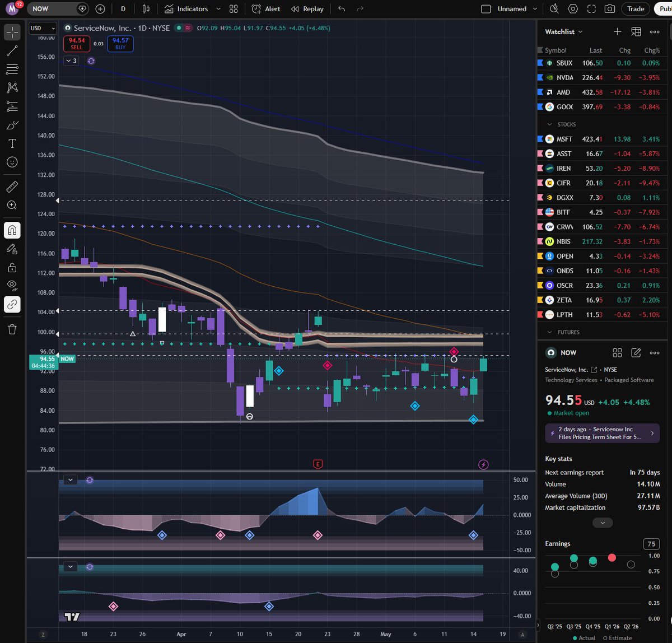Select the text annotation tool
This screenshot has width=672, height=643.
[x=12, y=143]
